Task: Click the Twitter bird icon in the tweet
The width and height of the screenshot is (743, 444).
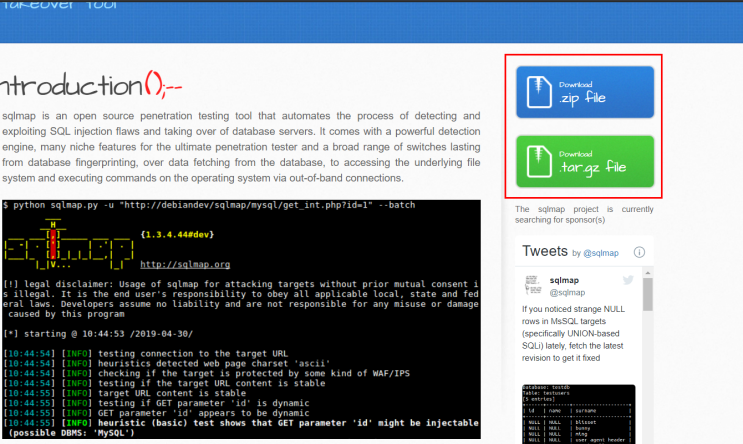Action: [628, 280]
